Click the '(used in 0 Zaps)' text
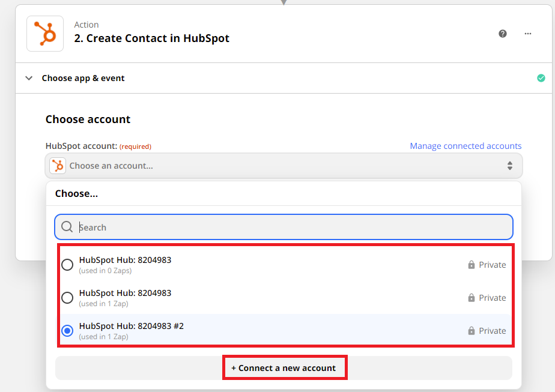This screenshot has width=555, height=392. coord(105,271)
